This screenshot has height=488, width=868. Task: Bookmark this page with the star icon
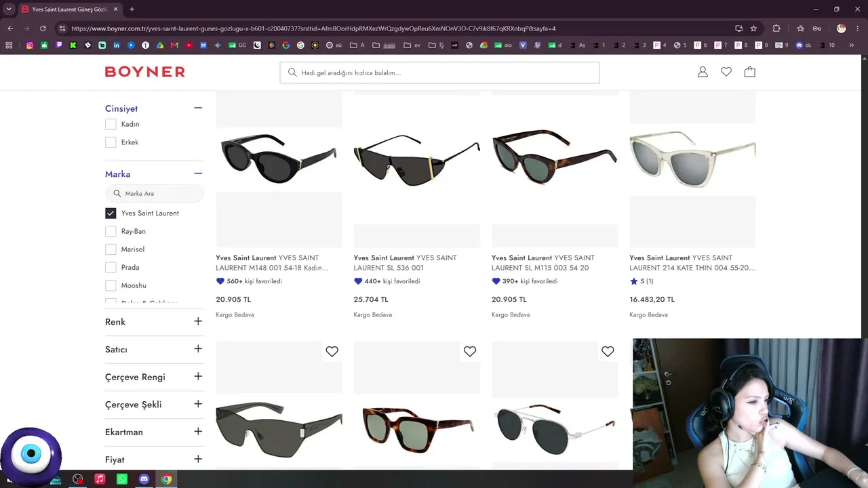[753, 28]
